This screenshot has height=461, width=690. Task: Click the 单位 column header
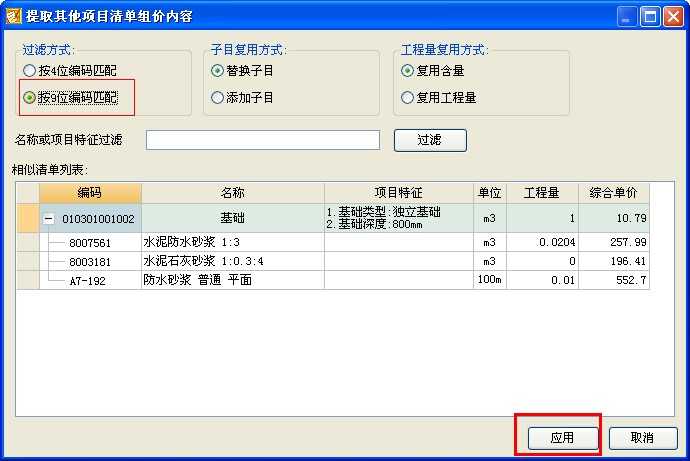click(490, 193)
